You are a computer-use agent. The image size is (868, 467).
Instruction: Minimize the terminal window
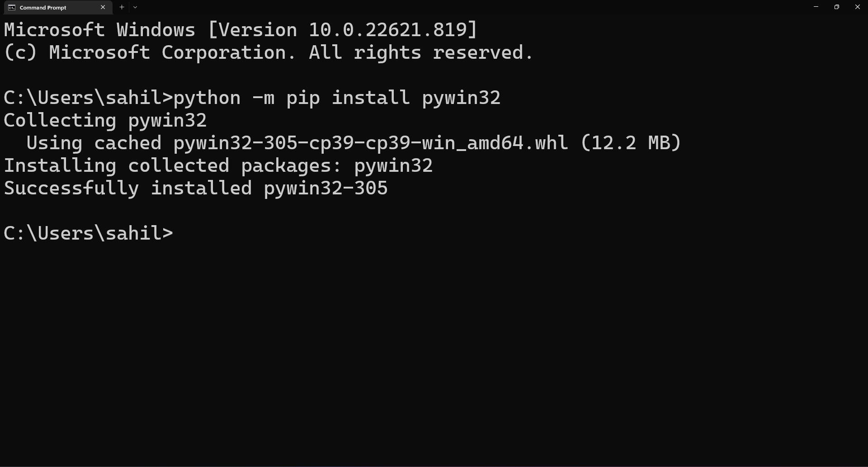[816, 7]
